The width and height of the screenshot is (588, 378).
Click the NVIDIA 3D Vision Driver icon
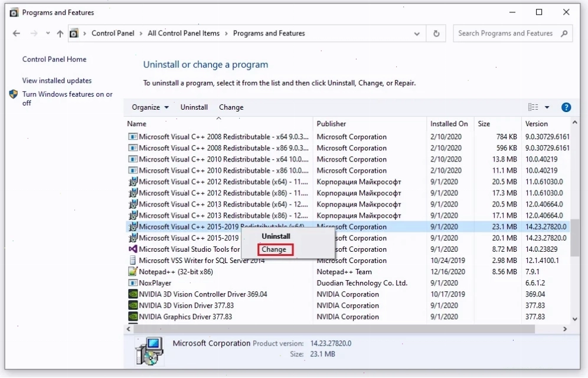tap(133, 305)
